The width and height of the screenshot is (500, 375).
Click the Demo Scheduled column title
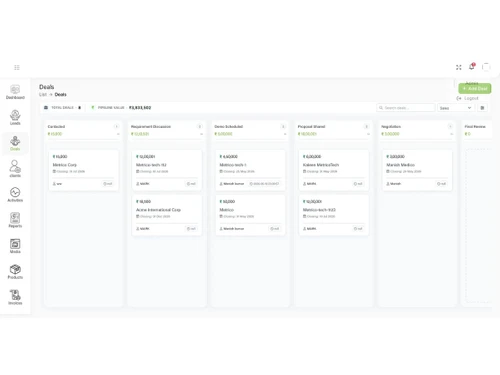point(229,127)
